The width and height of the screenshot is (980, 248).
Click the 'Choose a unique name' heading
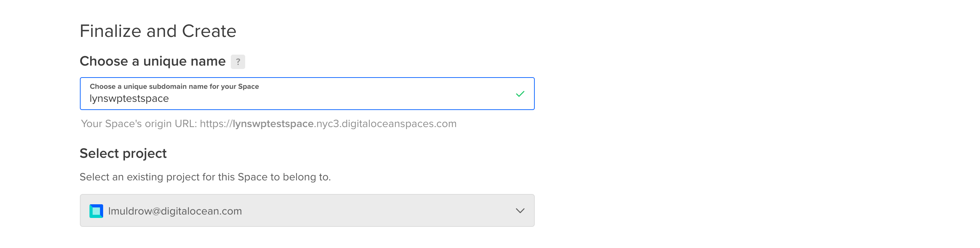153,61
